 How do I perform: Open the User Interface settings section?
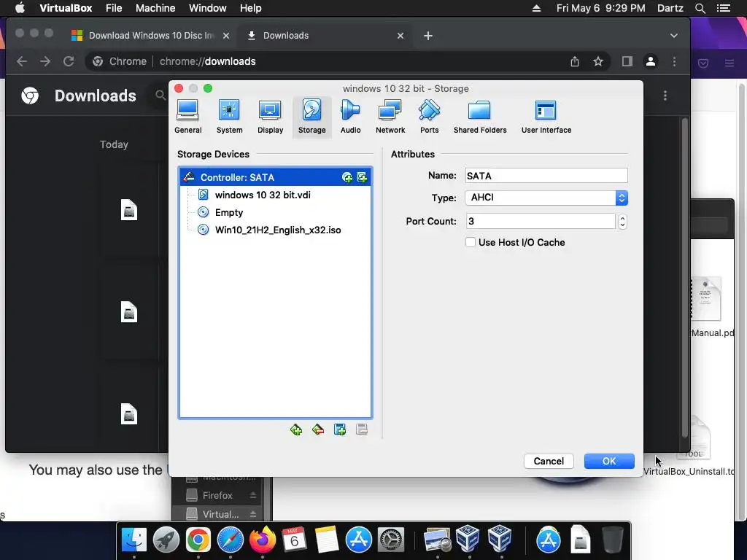[546, 117]
